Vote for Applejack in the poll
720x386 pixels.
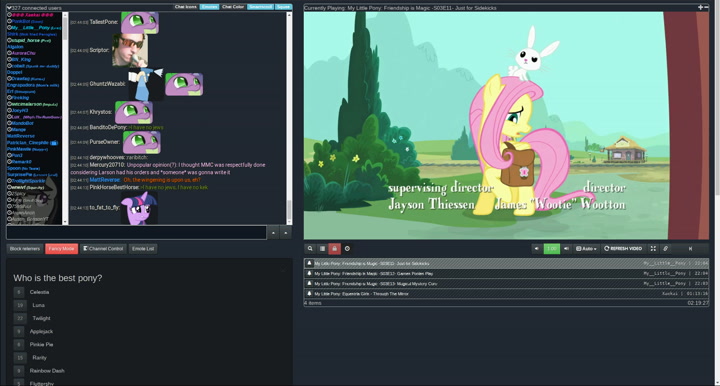(19, 331)
